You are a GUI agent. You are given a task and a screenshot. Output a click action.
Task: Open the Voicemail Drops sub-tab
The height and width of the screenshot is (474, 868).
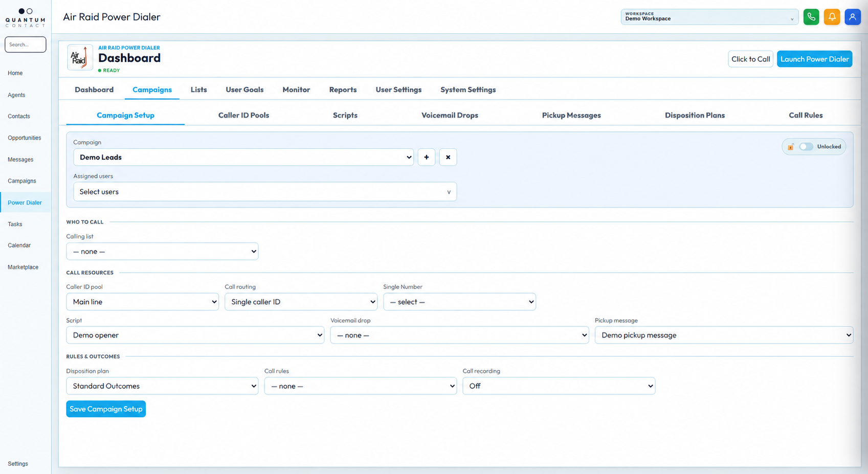click(x=450, y=115)
